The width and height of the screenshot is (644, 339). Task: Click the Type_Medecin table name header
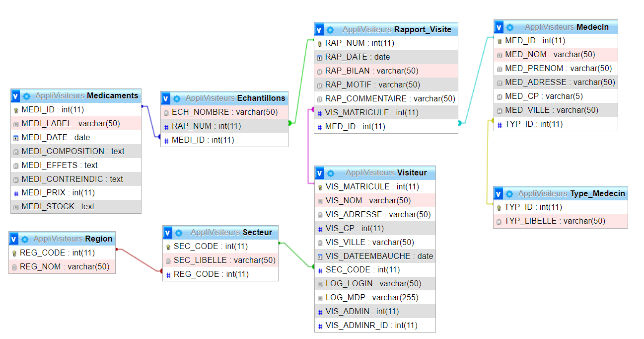tap(597, 194)
